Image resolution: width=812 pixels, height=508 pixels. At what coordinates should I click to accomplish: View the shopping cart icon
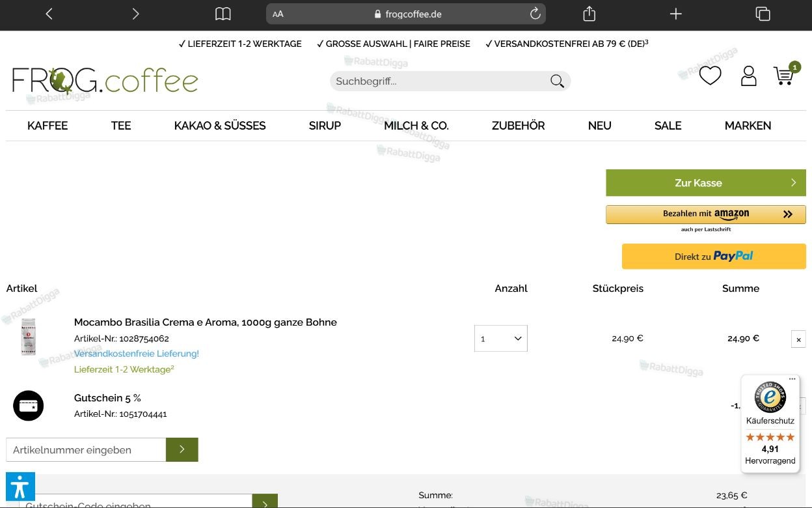click(785, 75)
